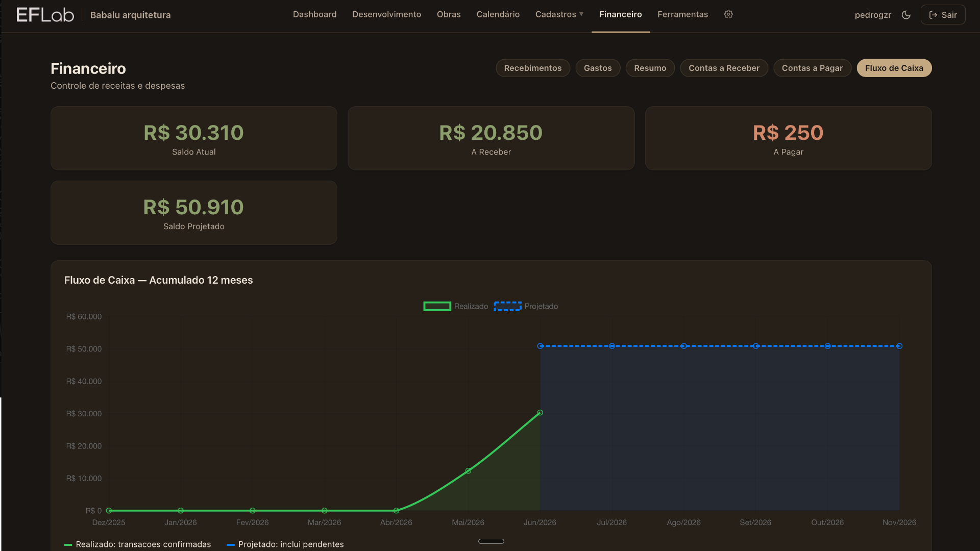
Task: Click the Saldo Atual R$ 30.310 card
Action: pyautogui.click(x=194, y=138)
